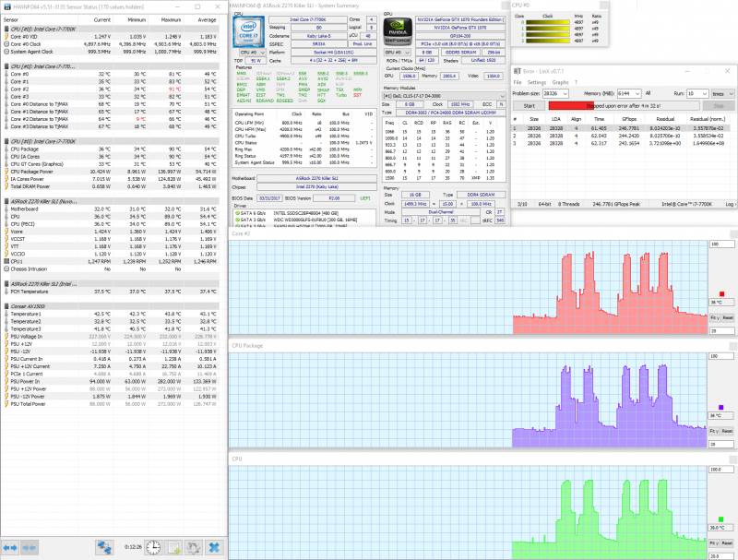This screenshot has width=738, height=560.
Task: Click the blue X close sensors icon
Action: (214, 548)
